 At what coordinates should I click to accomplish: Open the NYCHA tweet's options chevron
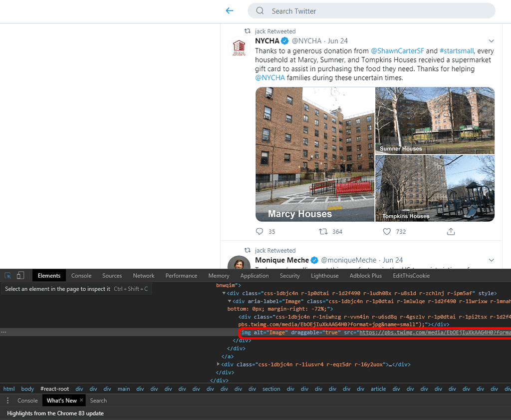[x=491, y=41]
